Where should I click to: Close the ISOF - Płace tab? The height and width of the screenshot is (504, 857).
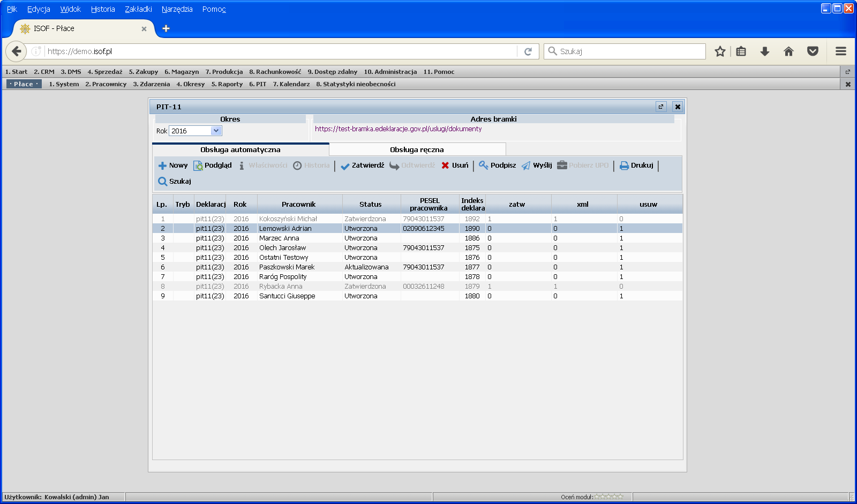pos(144,29)
